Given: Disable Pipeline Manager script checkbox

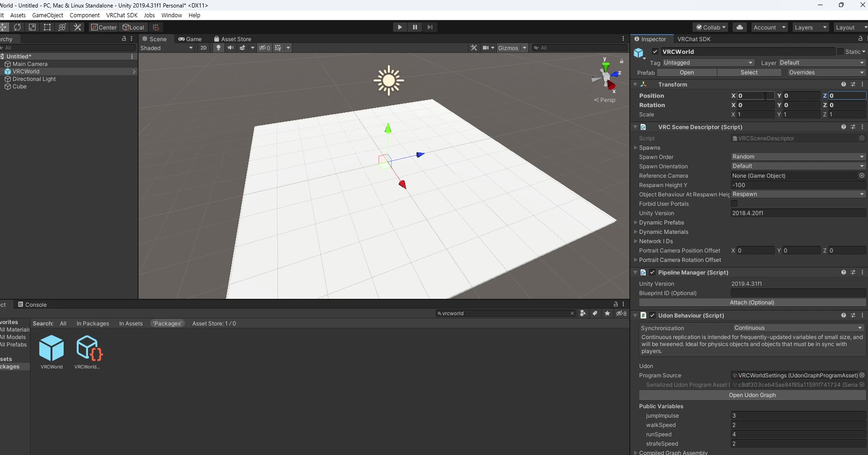Looking at the screenshot, I should click(652, 272).
